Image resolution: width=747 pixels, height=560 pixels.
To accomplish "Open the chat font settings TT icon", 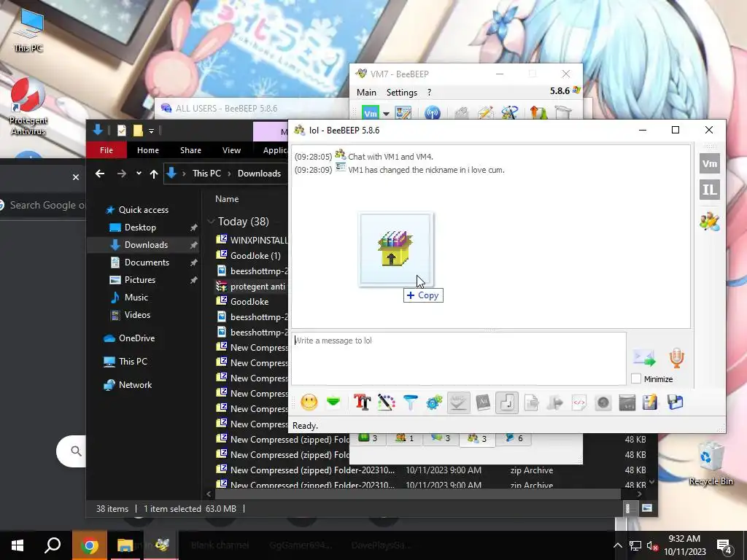I will pyautogui.click(x=362, y=402).
